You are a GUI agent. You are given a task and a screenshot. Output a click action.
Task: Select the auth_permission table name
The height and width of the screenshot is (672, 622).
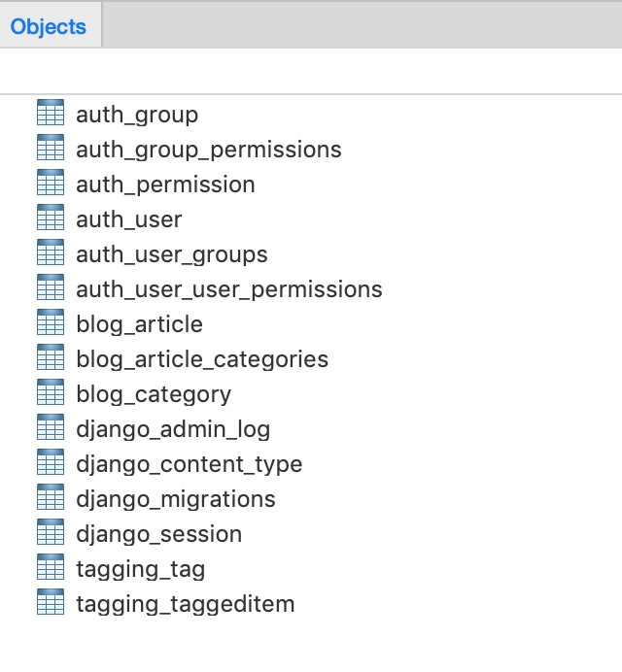coord(165,185)
